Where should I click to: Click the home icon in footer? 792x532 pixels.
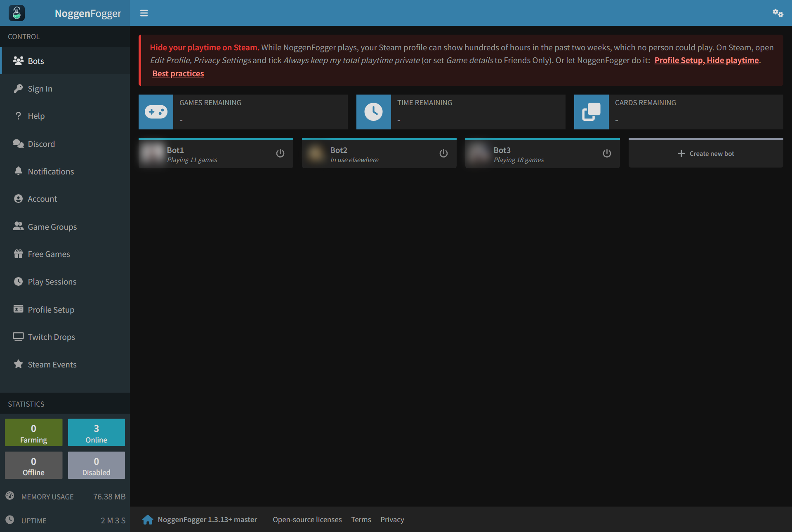pos(148,520)
